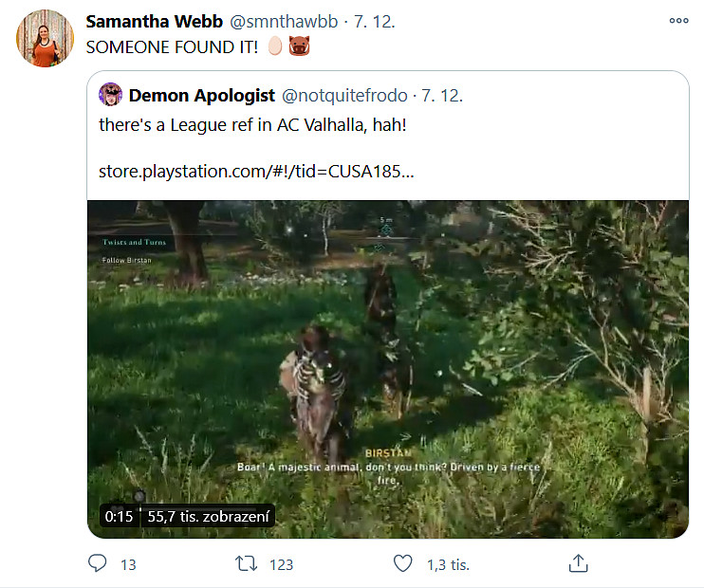Click the share upload icon
Image resolution: width=704 pixels, height=588 pixels.
(578, 563)
